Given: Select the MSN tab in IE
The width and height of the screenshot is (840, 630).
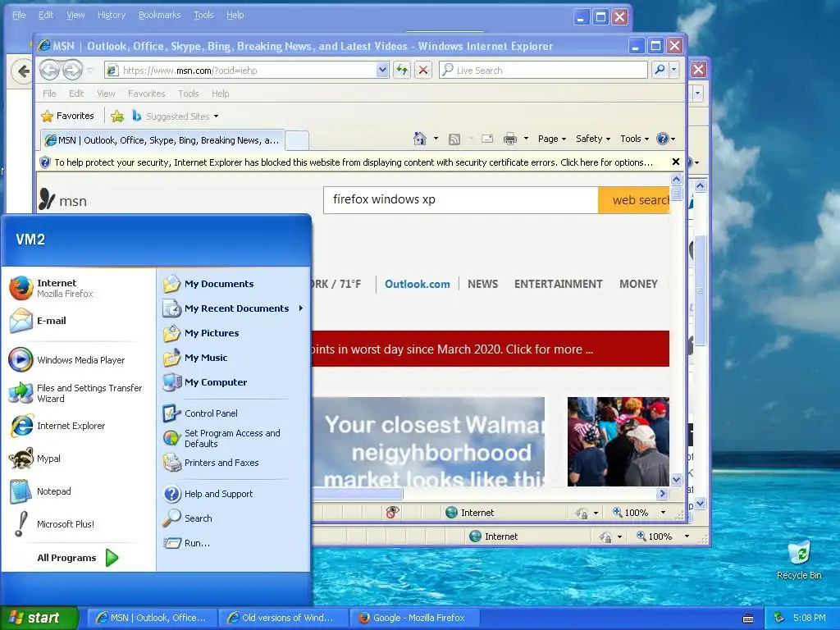Looking at the screenshot, I should pyautogui.click(x=162, y=140).
